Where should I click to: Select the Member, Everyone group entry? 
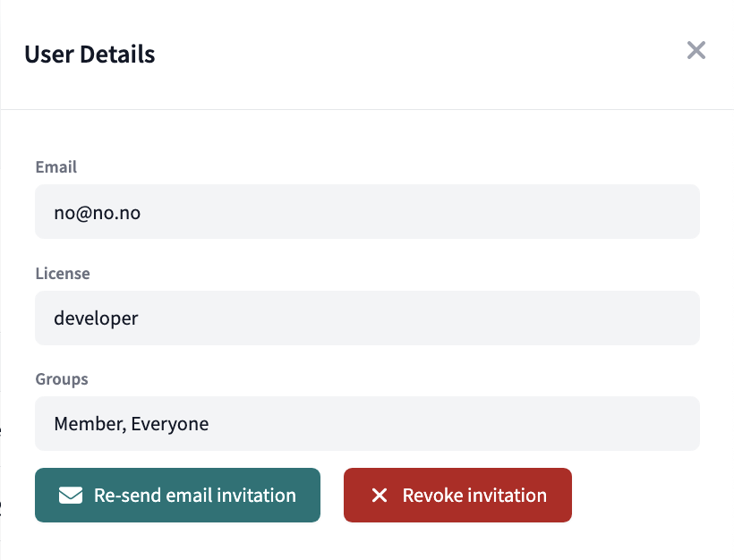132,423
